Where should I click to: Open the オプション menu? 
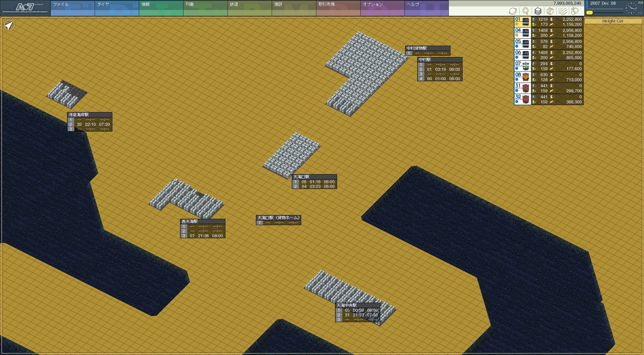click(x=382, y=8)
